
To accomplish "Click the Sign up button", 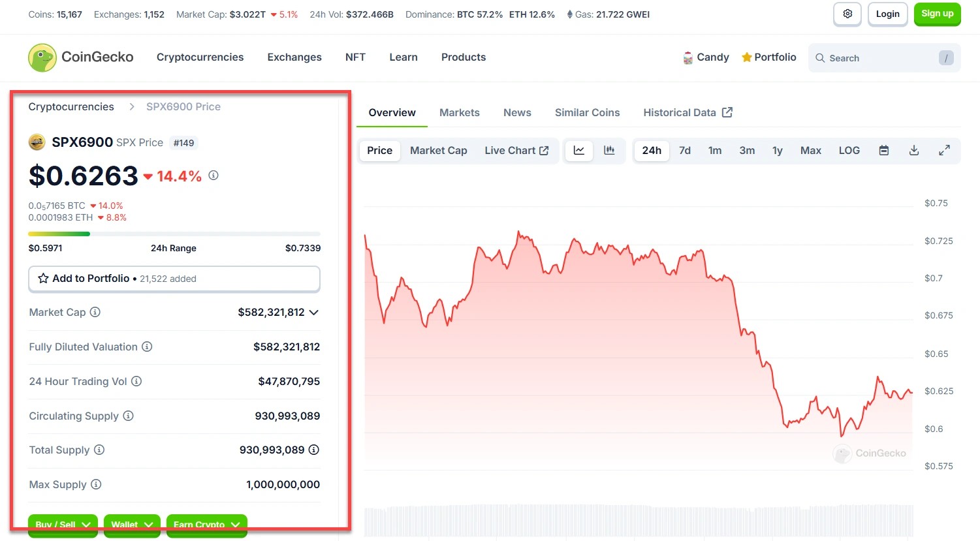I will point(938,14).
